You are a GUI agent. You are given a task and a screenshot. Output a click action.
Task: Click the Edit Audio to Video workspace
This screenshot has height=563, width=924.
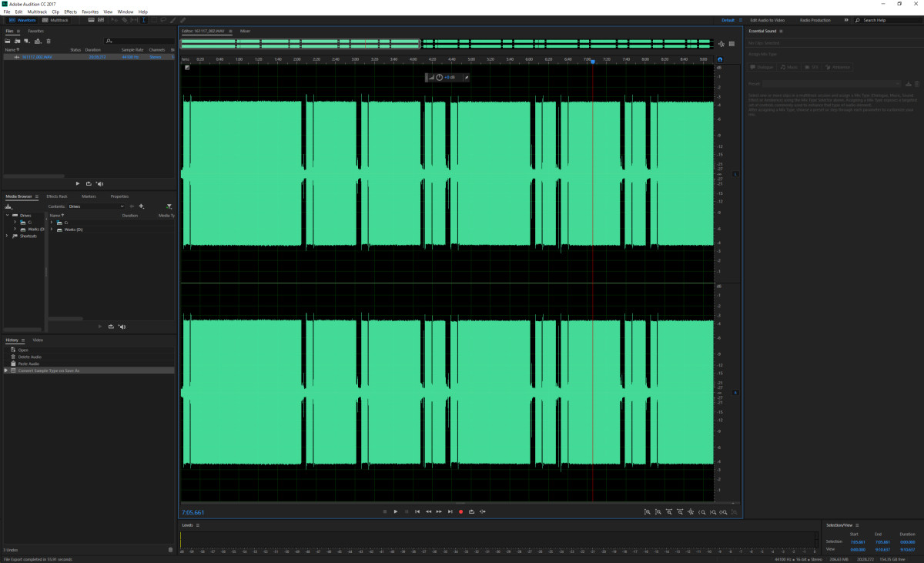pyautogui.click(x=767, y=20)
